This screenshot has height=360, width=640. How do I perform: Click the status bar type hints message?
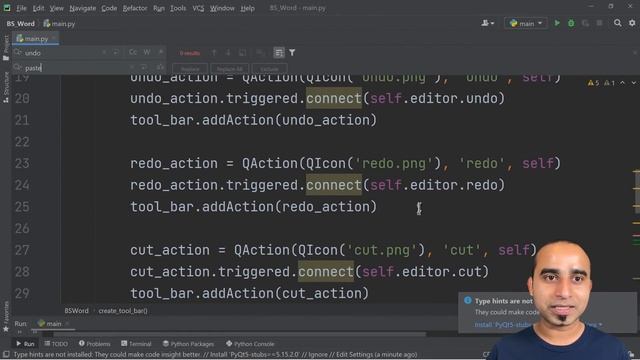[216, 355]
